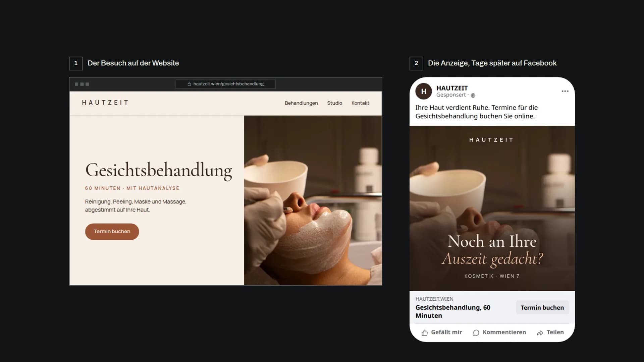Image resolution: width=644 pixels, height=362 pixels.
Task: Click the Kommentieren speech bubble icon
Action: click(x=476, y=333)
